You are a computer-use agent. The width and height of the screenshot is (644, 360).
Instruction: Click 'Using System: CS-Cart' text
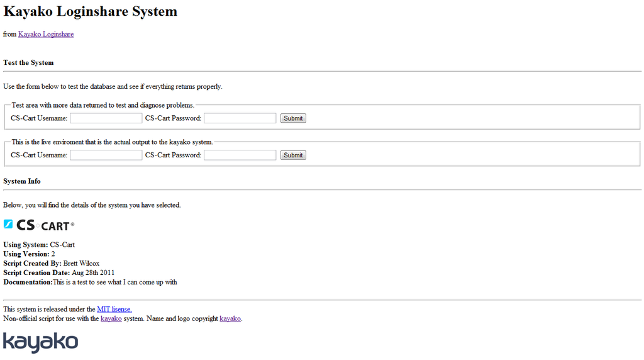point(39,245)
